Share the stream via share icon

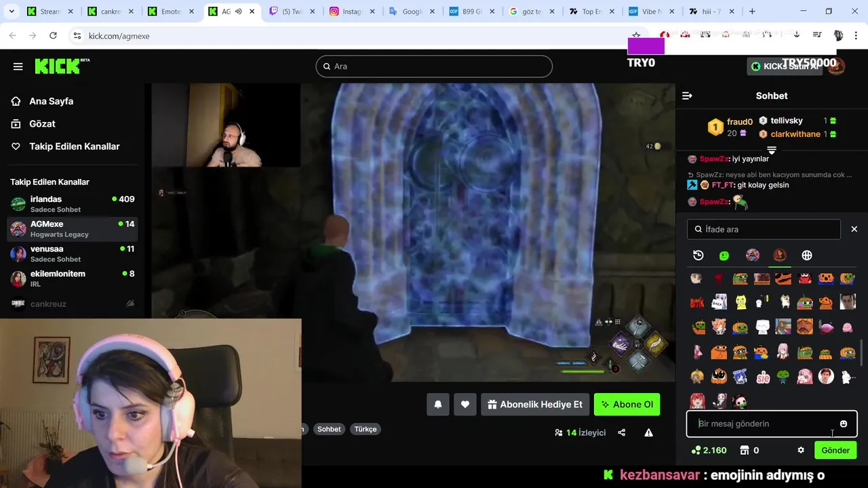click(x=622, y=432)
